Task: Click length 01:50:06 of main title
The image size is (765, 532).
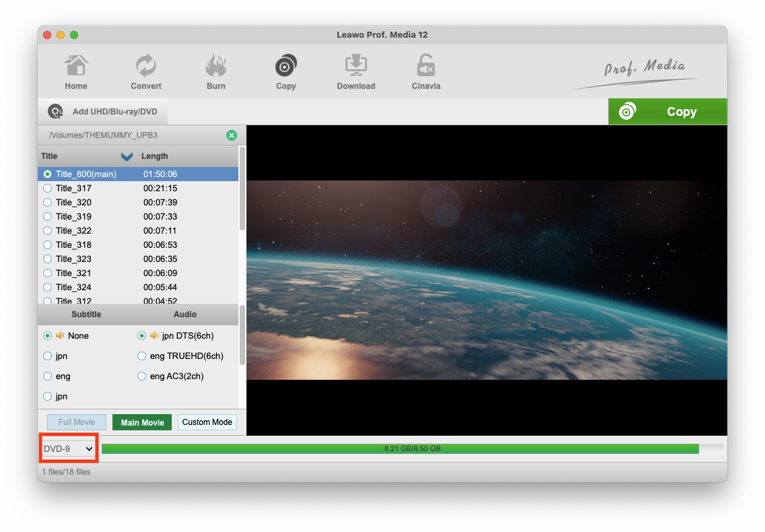Action: click(160, 174)
